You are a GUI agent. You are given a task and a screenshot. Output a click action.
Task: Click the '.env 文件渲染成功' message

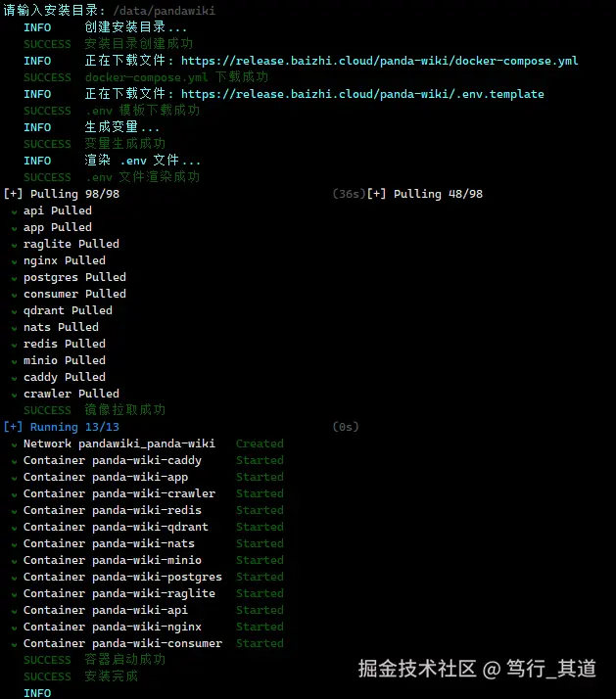[142, 177]
